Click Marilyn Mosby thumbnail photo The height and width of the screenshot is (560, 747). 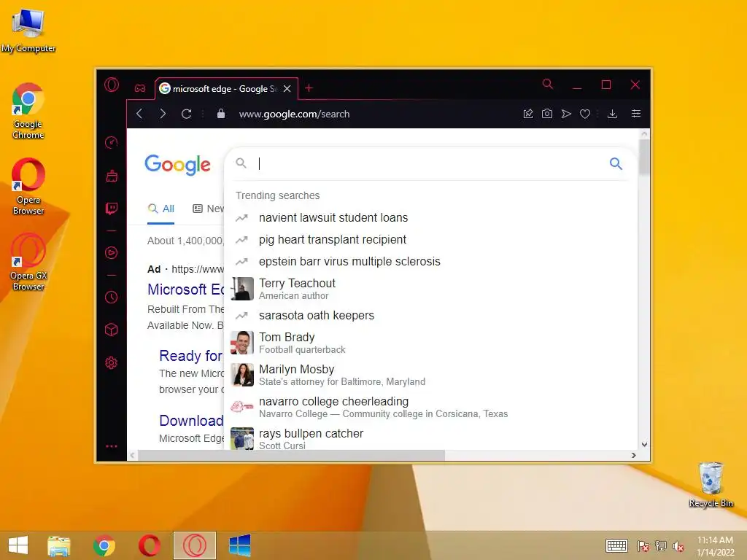point(242,375)
